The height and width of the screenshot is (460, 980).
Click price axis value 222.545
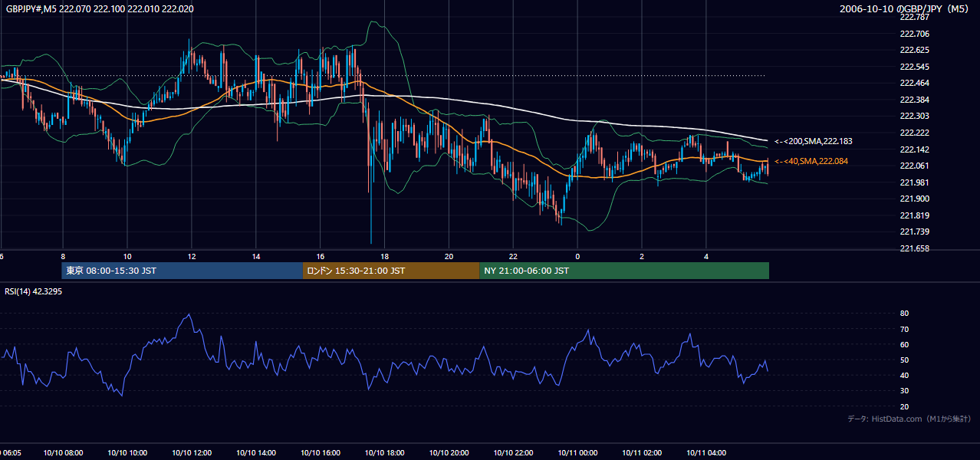click(914, 67)
